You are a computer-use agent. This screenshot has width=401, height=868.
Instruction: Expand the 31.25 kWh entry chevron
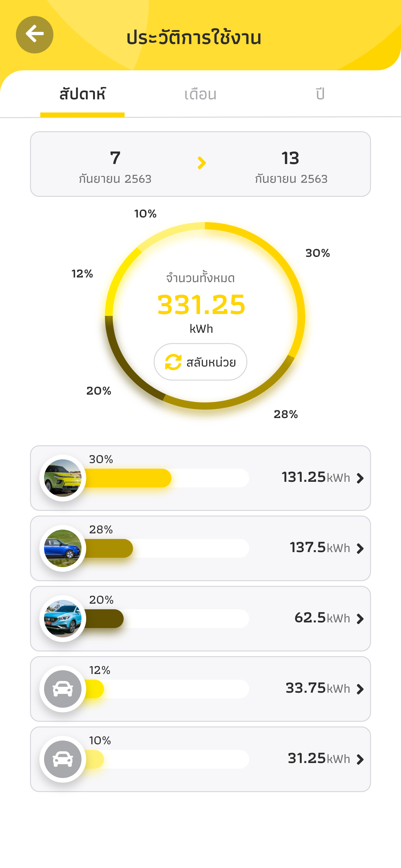click(x=360, y=760)
